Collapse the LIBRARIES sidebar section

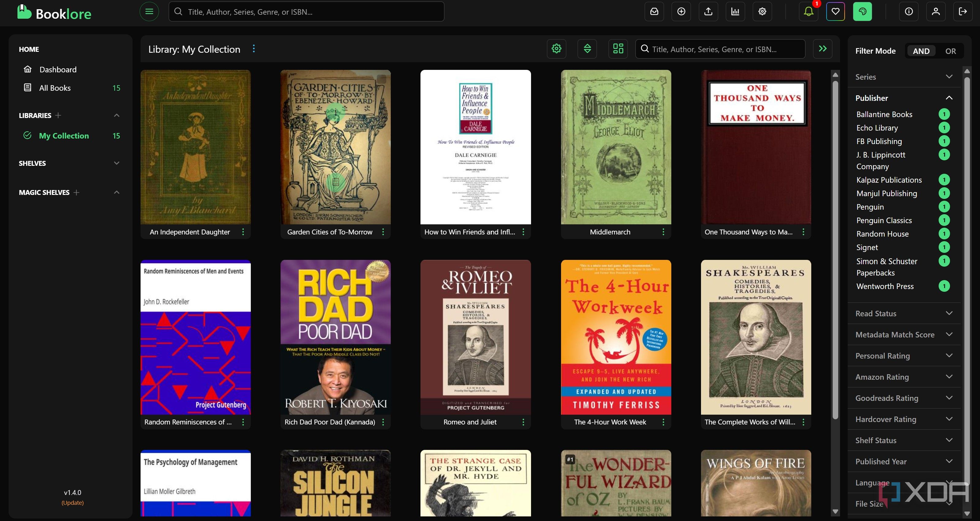click(x=117, y=116)
